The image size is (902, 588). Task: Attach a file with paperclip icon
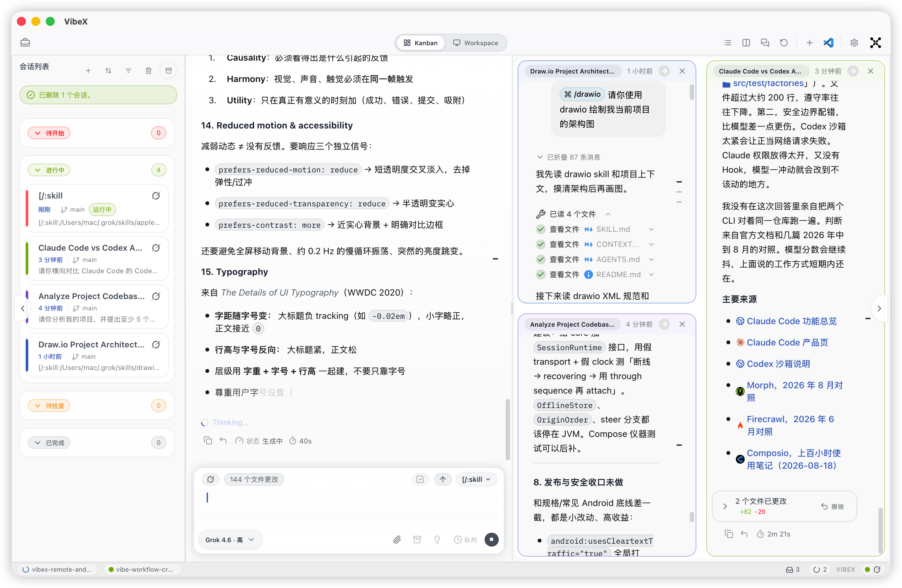(x=397, y=539)
